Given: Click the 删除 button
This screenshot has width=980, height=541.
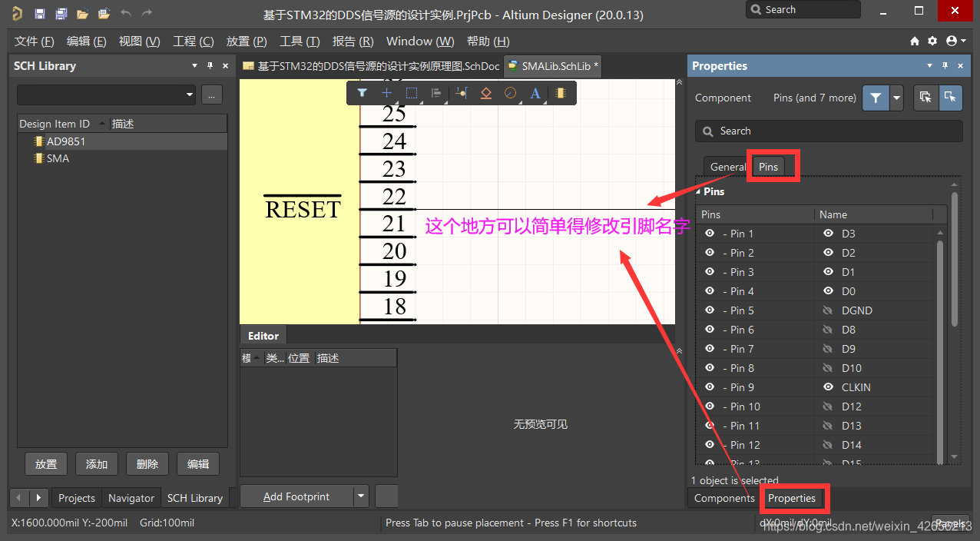Looking at the screenshot, I should point(147,464).
